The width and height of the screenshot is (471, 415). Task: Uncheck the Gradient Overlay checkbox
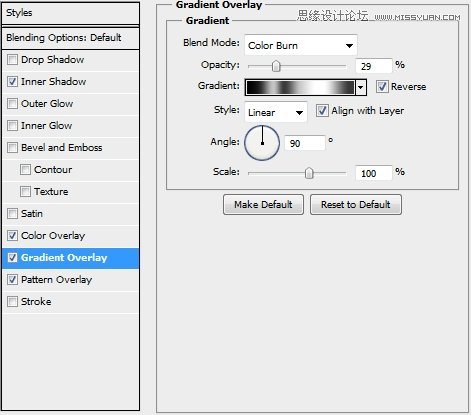coord(12,258)
